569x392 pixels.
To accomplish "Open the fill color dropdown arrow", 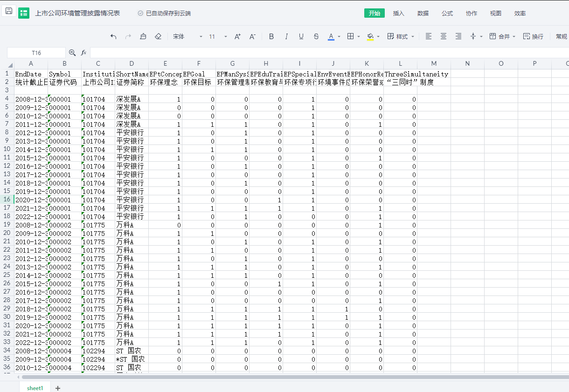I will point(378,37).
